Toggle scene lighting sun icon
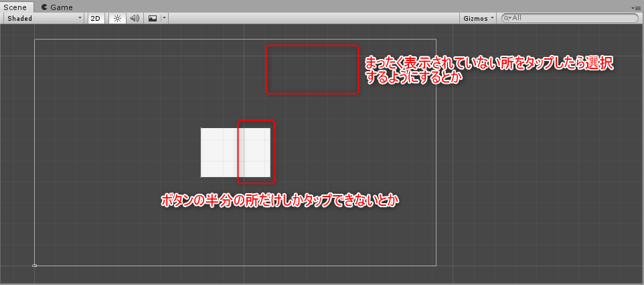 pos(117,18)
